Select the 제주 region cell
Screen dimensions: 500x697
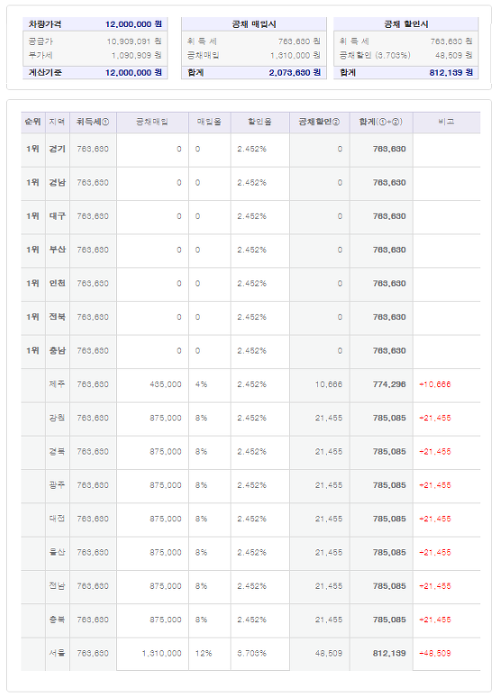click(57, 385)
